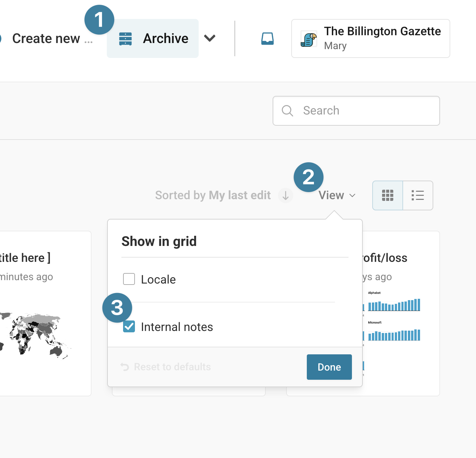This screenshot has height=458, width=476.
Task: Switch to grid view icon
Action: [388, 195]
